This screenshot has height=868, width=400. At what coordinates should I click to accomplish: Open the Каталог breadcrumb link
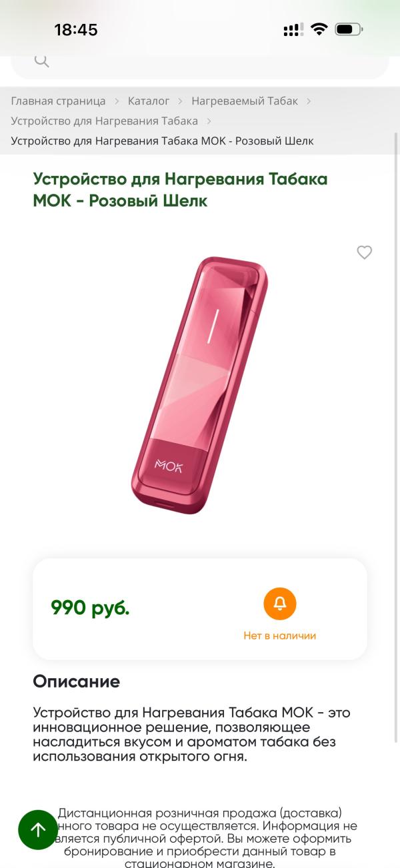click(x=149, y=101)
